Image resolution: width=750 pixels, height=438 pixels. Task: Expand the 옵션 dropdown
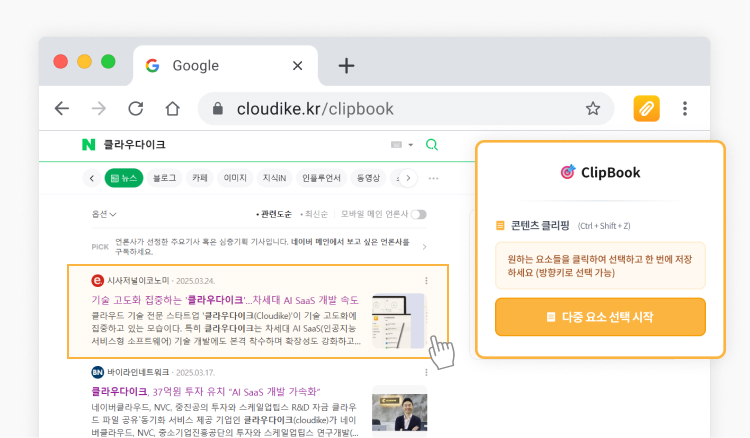tap(104, 214)
